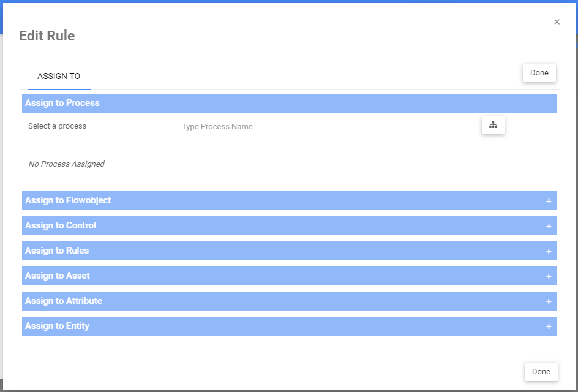
Task: Expand Assign to Entity with plus icon
Action: tap(549, 326)
